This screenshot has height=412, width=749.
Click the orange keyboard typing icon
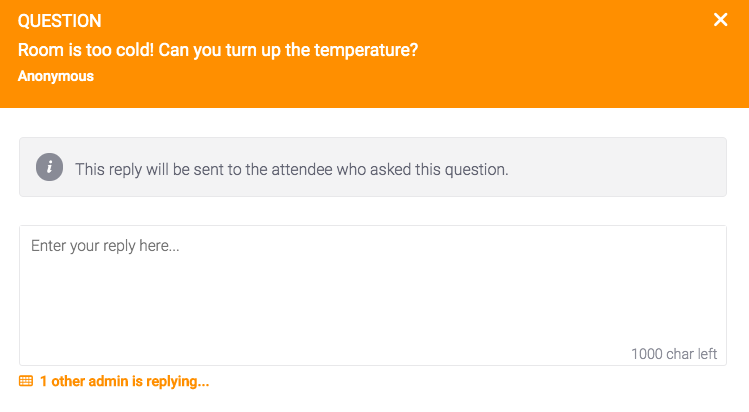[x=26, y=381]
